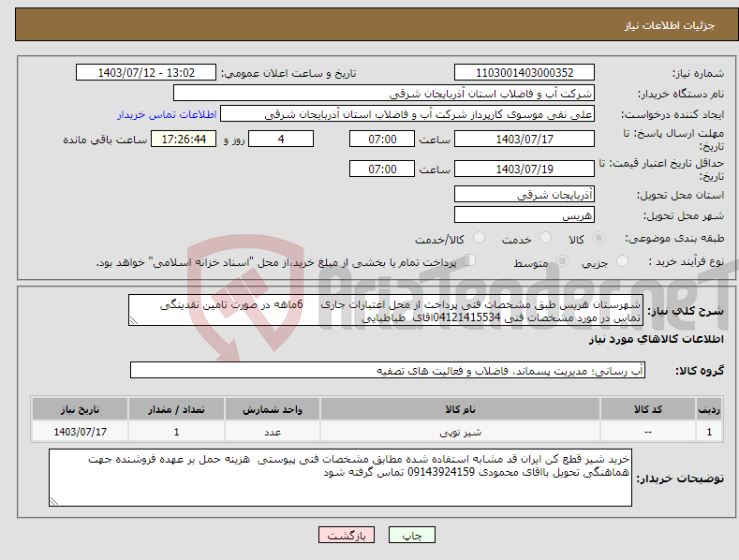Image resolution: width=739 pixels, height=560 pixels.
Task: Click the response deadline date 1403/07/17 field
Action: click(x=525, y=139)
